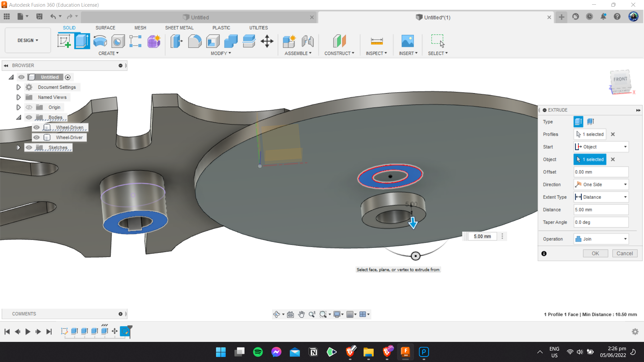
Task: Switch to the SURFACE tab
Action: 105,28
